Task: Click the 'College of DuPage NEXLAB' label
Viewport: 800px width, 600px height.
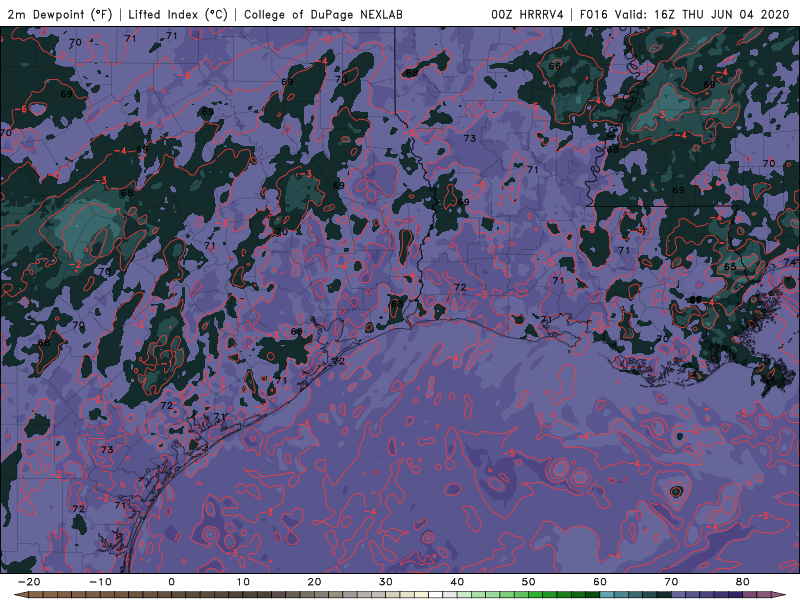Action: [323, 14]
